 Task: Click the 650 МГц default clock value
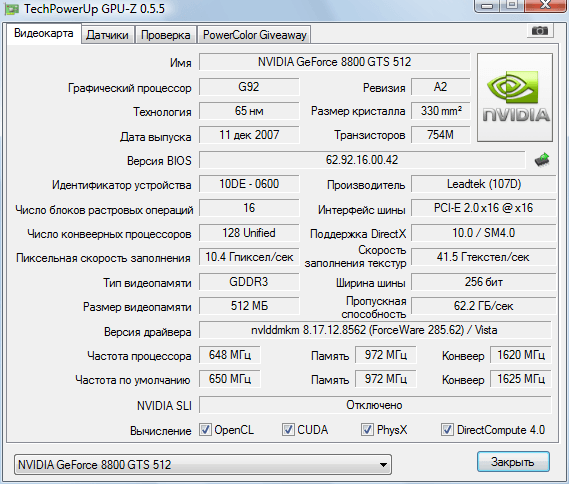coord(229,379)
